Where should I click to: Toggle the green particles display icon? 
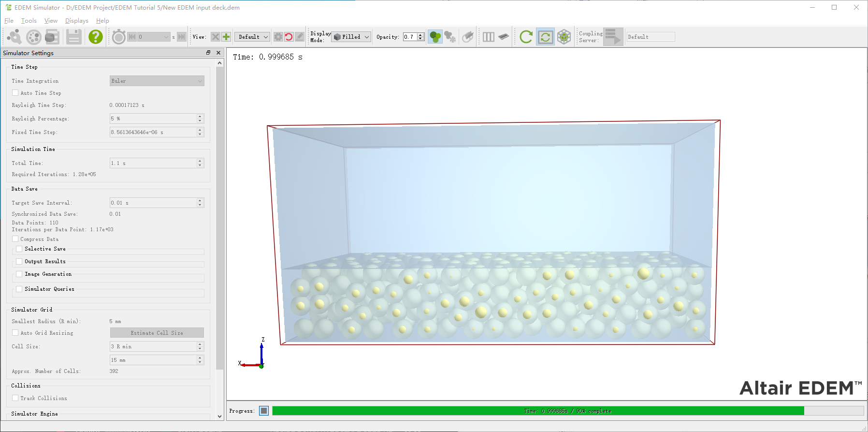(x=435, y=37)
